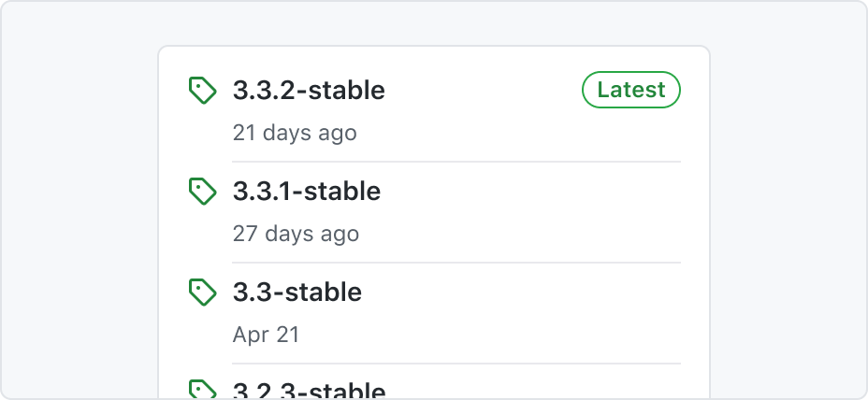
Task: Click the divider below the 3.3.1-stable entry
Action: click(x=456, y=263)
